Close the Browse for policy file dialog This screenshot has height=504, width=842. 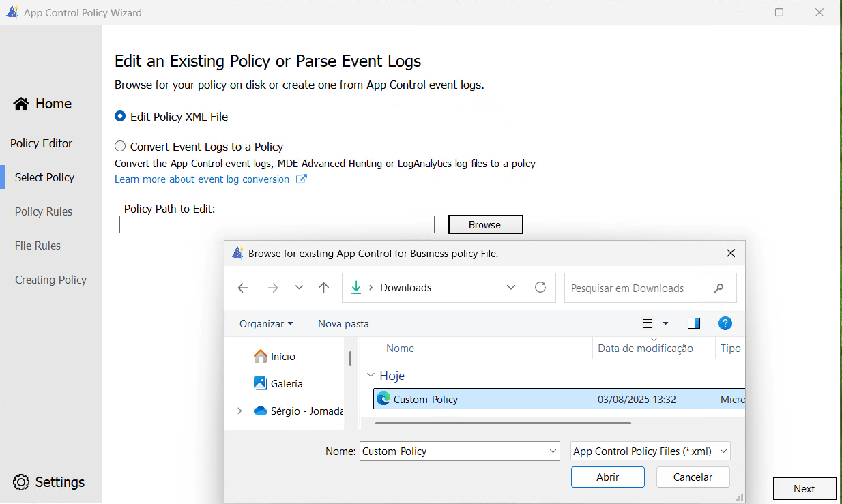click(731, 253)
